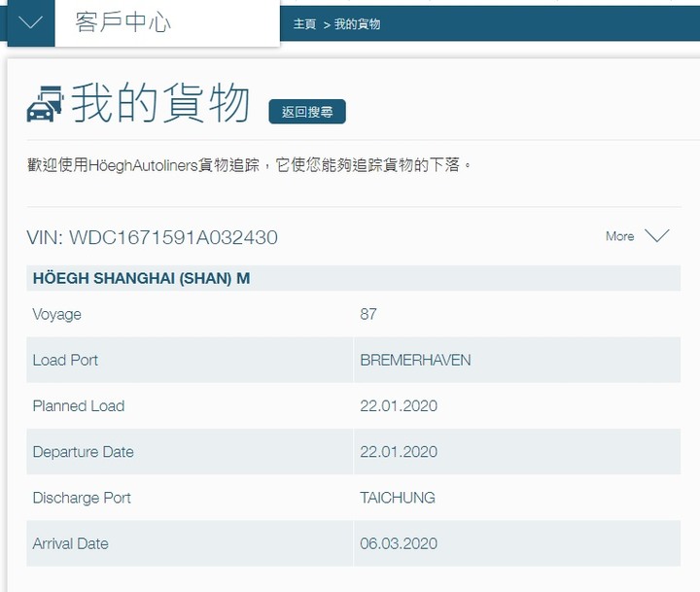Click the Load Port label
Image resolution: width=700 pixels, height=592 pixels.
pyautogui.click(x=65, y=361)
